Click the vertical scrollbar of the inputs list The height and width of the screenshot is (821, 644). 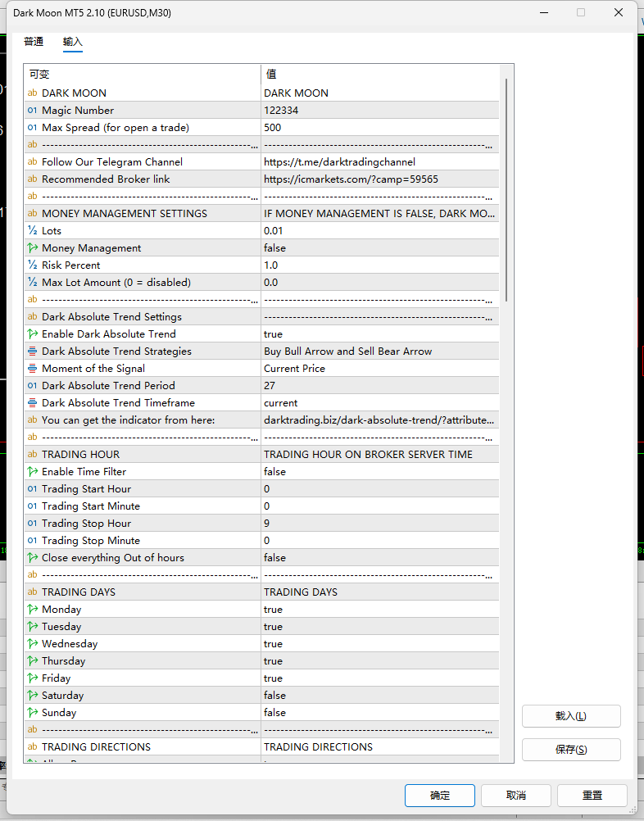(x=506, y=190)
